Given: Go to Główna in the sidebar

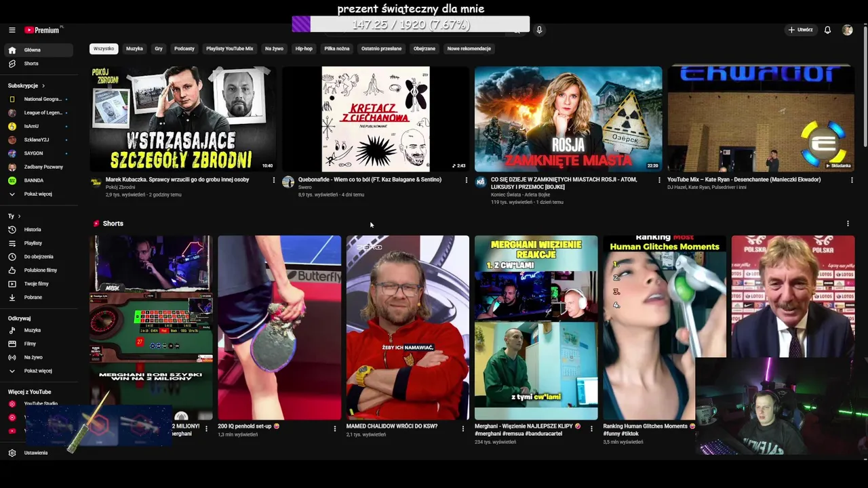Looking at the screenshot, I should (39, 50).
